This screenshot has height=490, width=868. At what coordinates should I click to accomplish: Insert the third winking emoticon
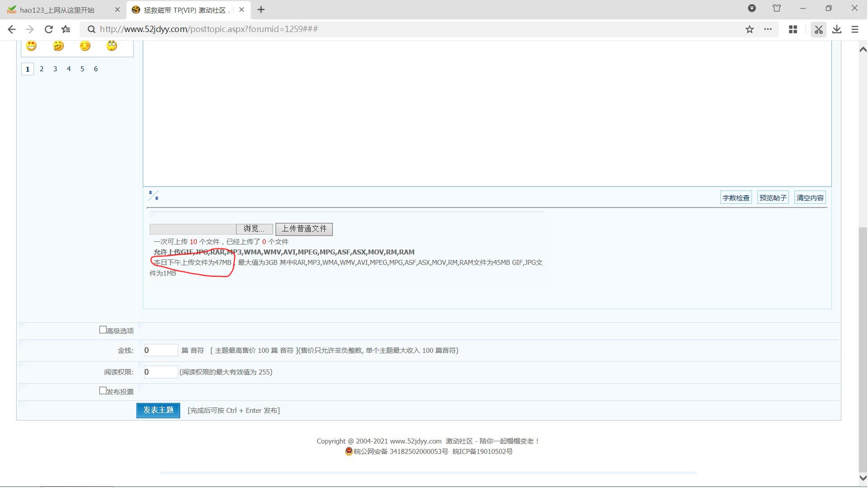pyautogui.click(x=85, y=46)
